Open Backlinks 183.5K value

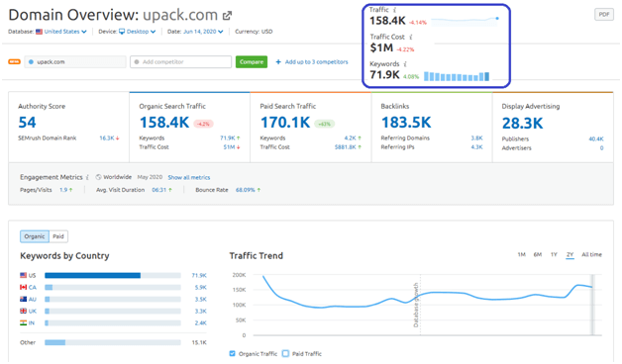pyautogui.click(x=406, y=123)
